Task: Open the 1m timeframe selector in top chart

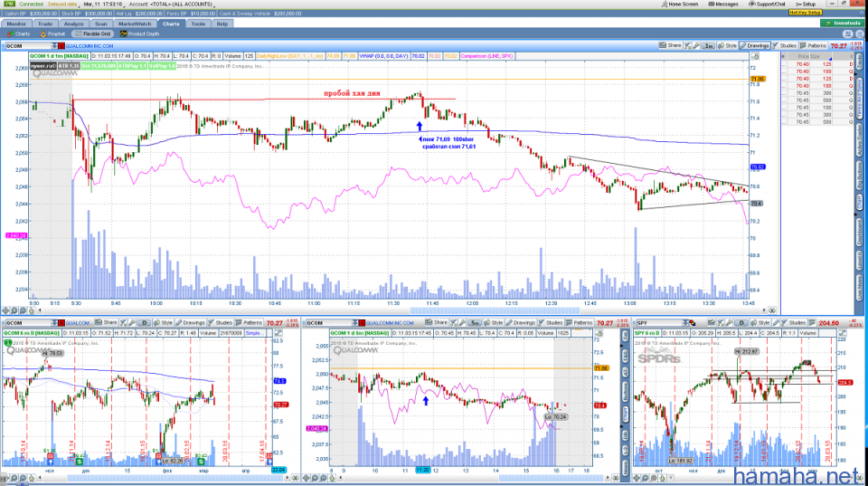Action: 709,46
